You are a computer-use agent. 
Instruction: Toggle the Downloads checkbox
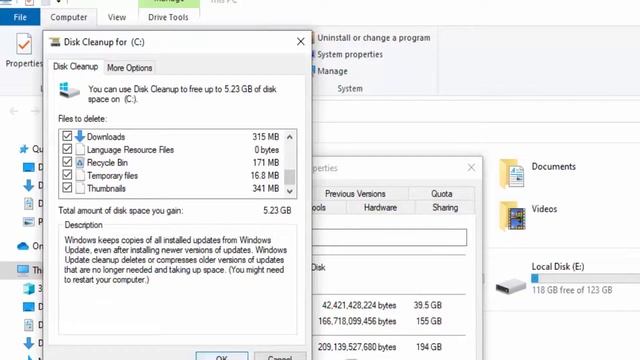pos(67,136)
